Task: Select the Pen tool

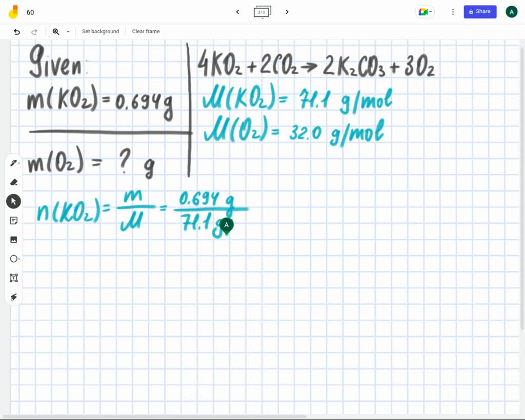Action: coord(14,162)
